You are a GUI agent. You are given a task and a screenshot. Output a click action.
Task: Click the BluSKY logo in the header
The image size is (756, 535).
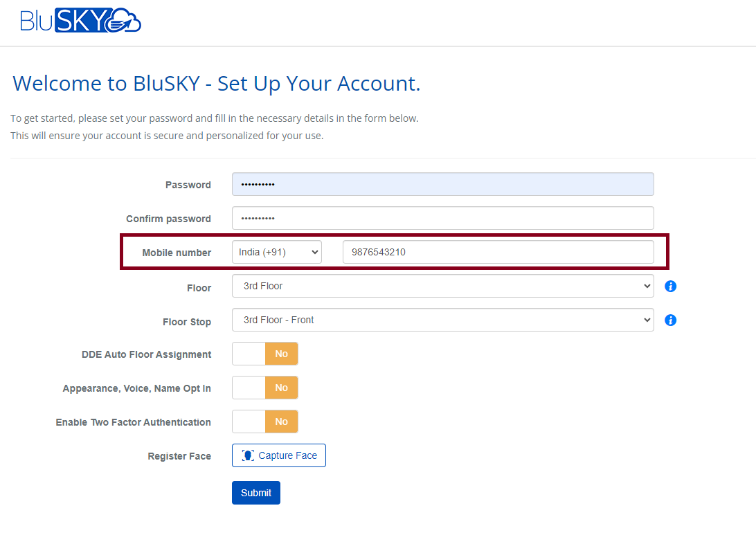click(x=80, y=21)
